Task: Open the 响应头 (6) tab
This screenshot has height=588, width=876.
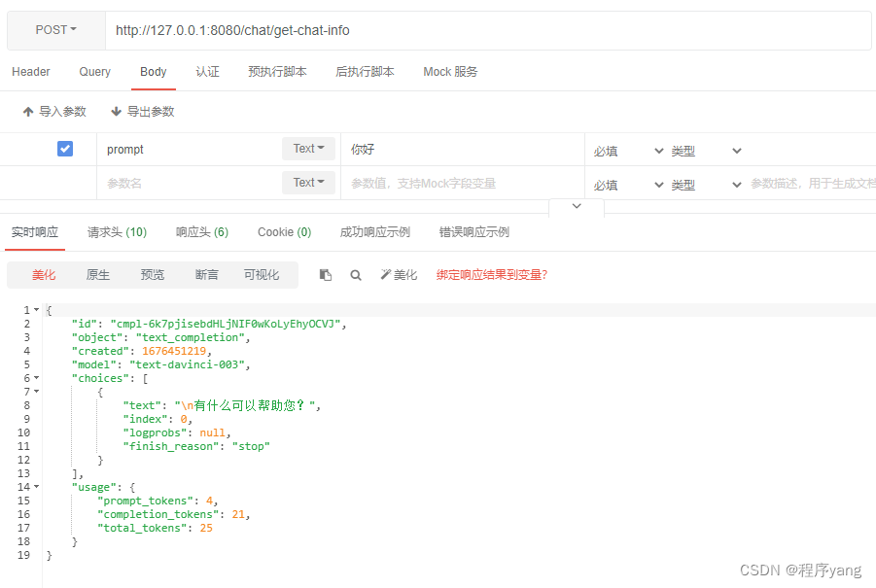Action: (201, 231)
